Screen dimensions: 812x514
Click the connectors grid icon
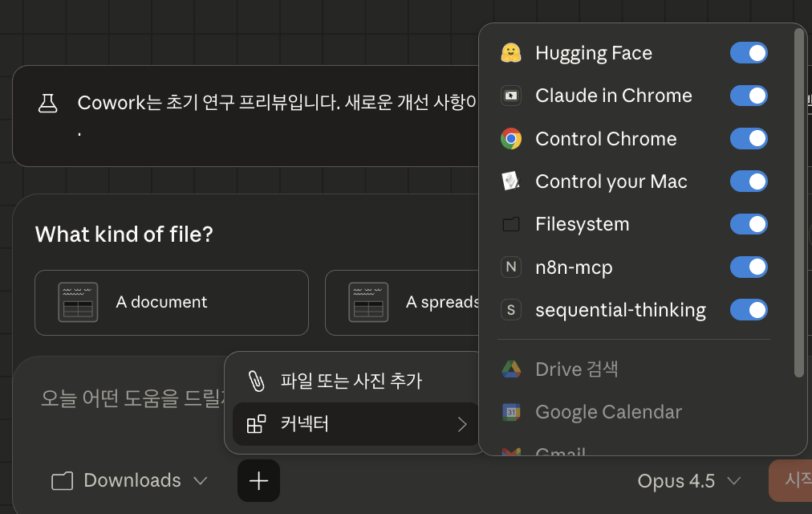tap(256, 424)
